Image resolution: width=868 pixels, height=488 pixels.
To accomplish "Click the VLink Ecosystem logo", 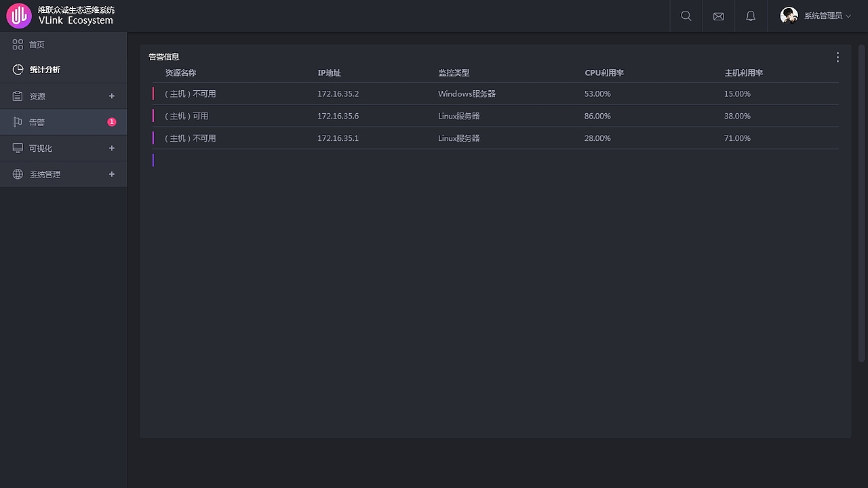I will (19, 16).
